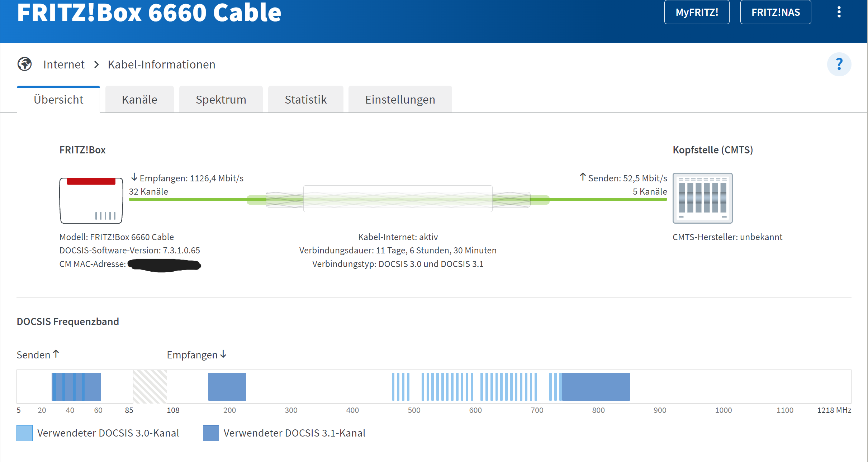868x462 pixels.
Task: Open the Einstellungen tab
Action: 400,99
